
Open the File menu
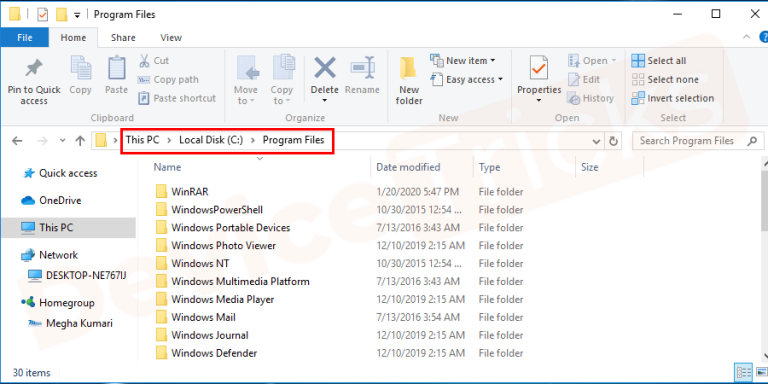tap(24, 37)
